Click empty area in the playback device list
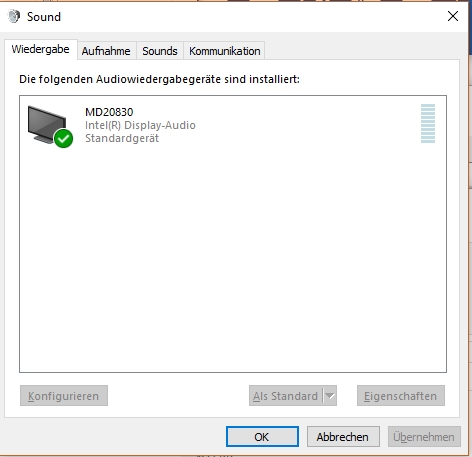Viewport: 472px width, 457px height. coord(233,260)
